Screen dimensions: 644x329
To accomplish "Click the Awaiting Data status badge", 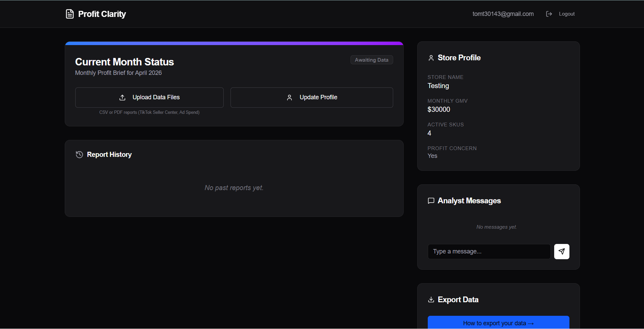I will click(x=371, y=60).
